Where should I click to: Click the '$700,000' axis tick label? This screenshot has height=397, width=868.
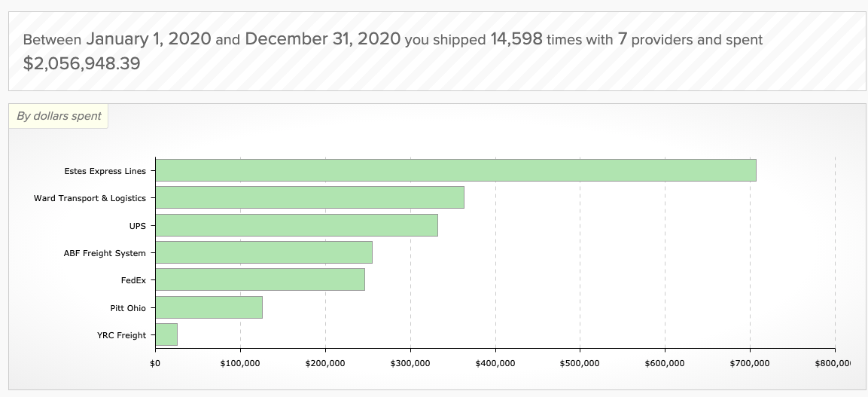750,363
